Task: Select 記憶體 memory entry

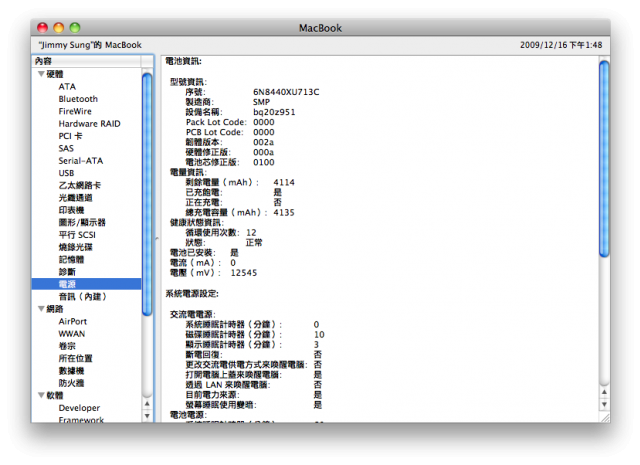Action: tap(71, 259)
